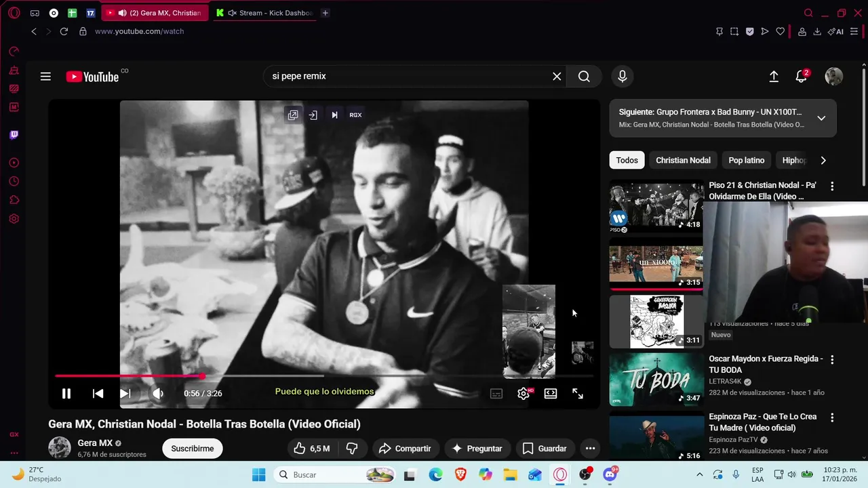Image resolution: width=868 pixels, height=488 pixels.
Task: Select the Todos filter chip
Action: point(627,161)
